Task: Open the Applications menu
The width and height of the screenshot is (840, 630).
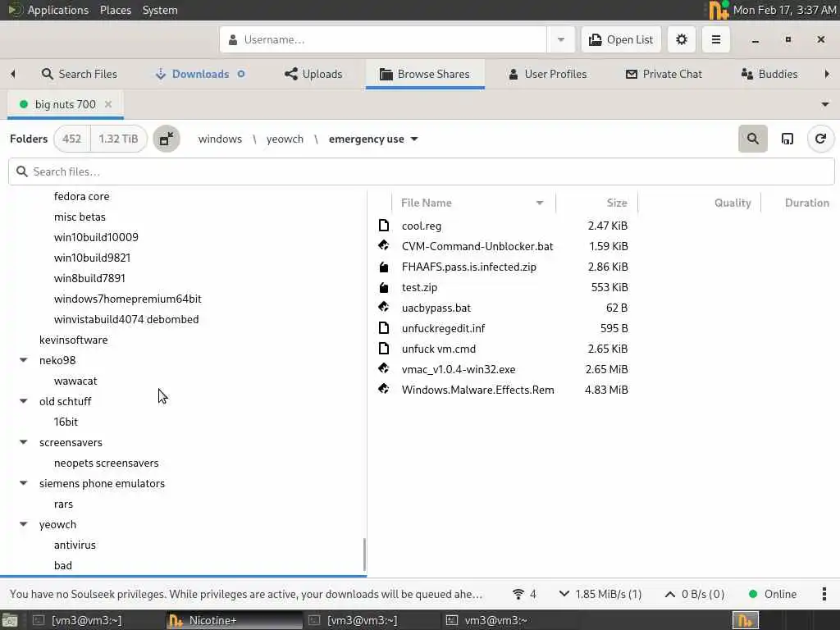Action: (58, 10)
